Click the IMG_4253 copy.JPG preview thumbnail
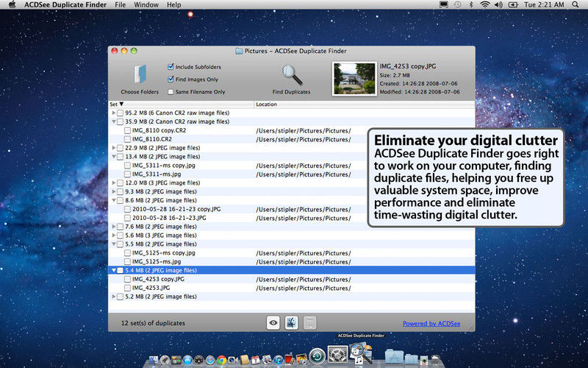Screen dimensions: 588x368 pyautogui.click(x=354, y=79)
